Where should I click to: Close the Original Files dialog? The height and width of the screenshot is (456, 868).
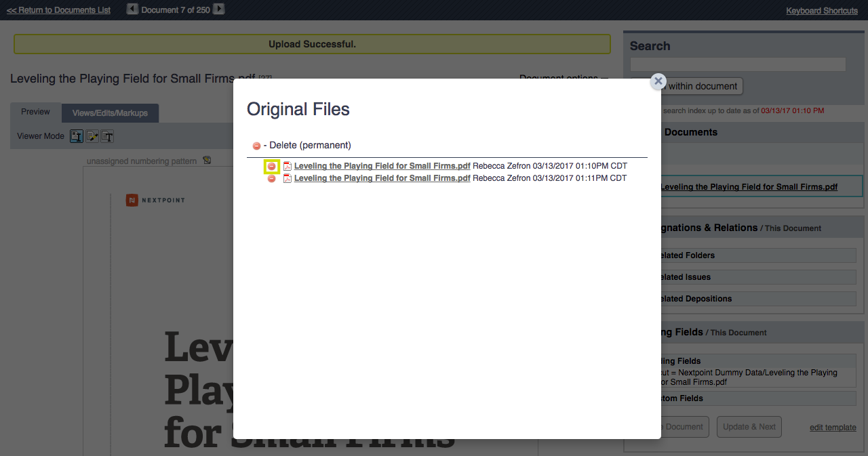click(x=658, y=81)
